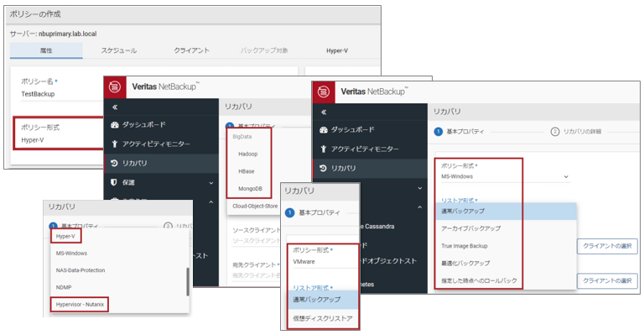The height and width of the screenshot is (335, 644).
Task: Select MS-Windows in the policy type list
Action: coord(71,254)
